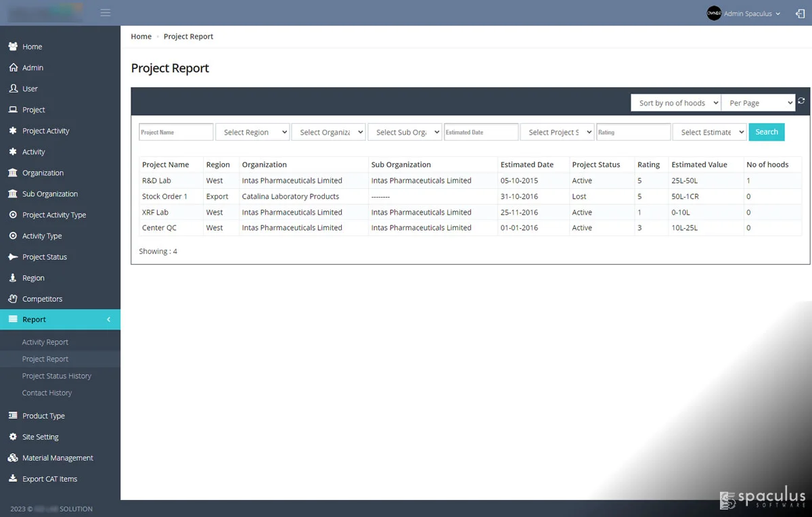Screen dimensions: 812x517
Task: Open Project Status History submenu item
Action: tap(57, 376)
